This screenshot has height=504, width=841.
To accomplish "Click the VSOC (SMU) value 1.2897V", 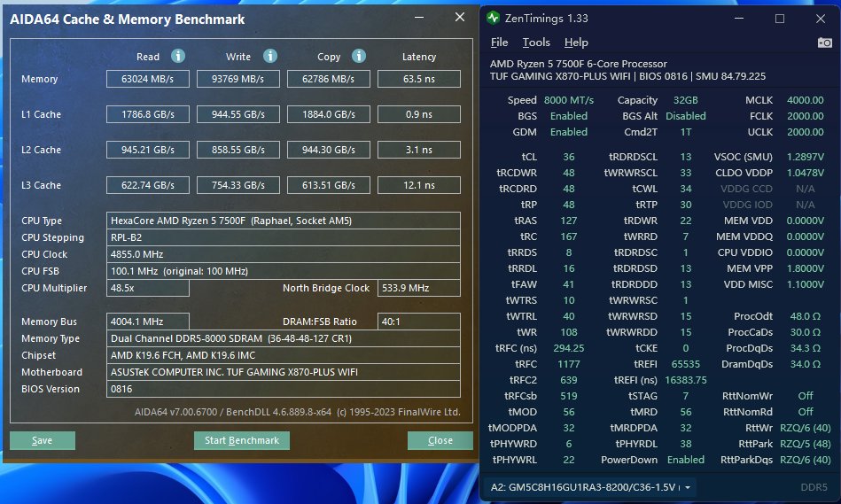I will [x=805, y=157].
